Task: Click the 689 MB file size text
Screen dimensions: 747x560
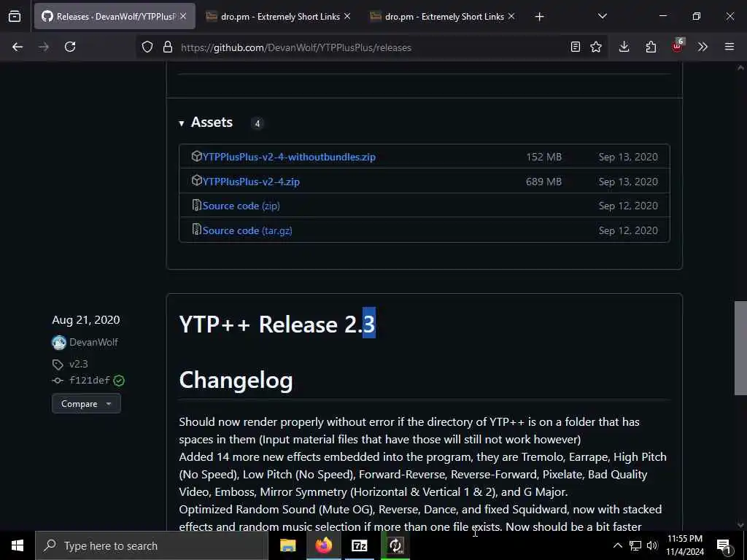Action: (x=543, y=182)
